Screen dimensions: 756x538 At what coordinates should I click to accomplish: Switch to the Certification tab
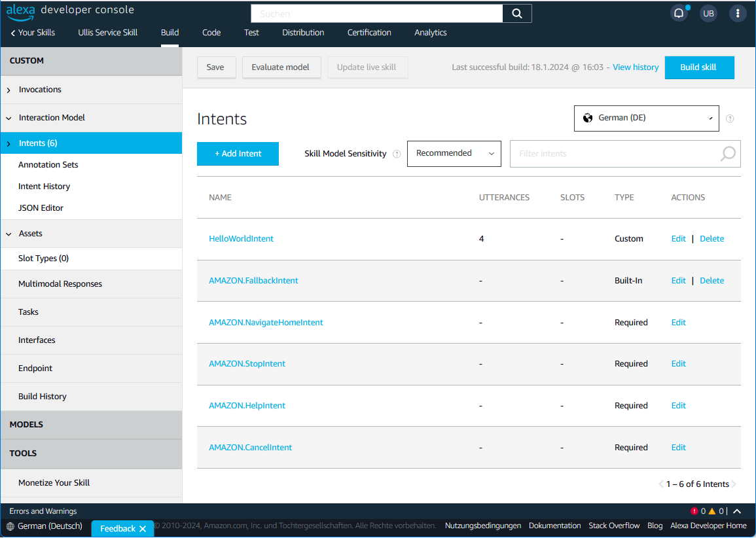[369, 32]
